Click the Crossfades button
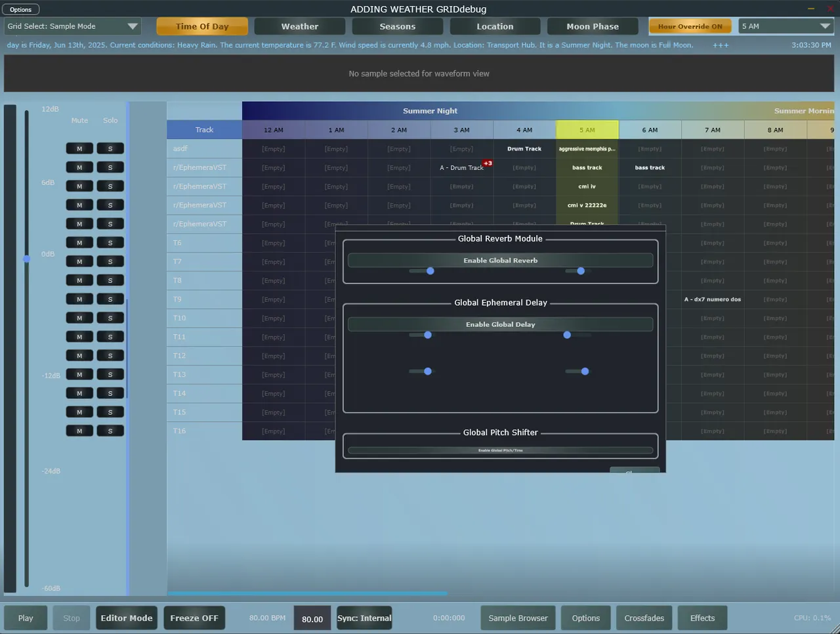 click(x=644, y=618)
